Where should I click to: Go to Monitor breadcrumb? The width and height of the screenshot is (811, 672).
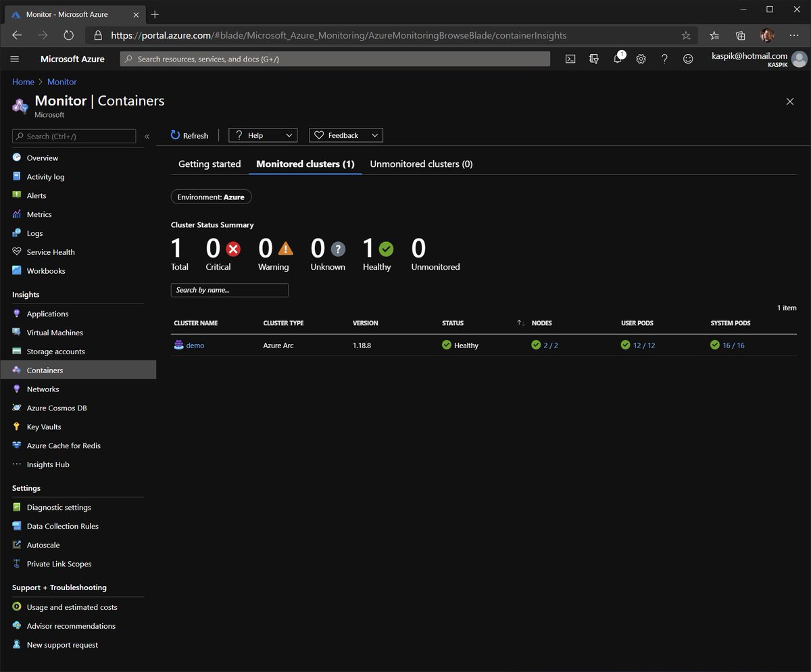click(62, 82)
